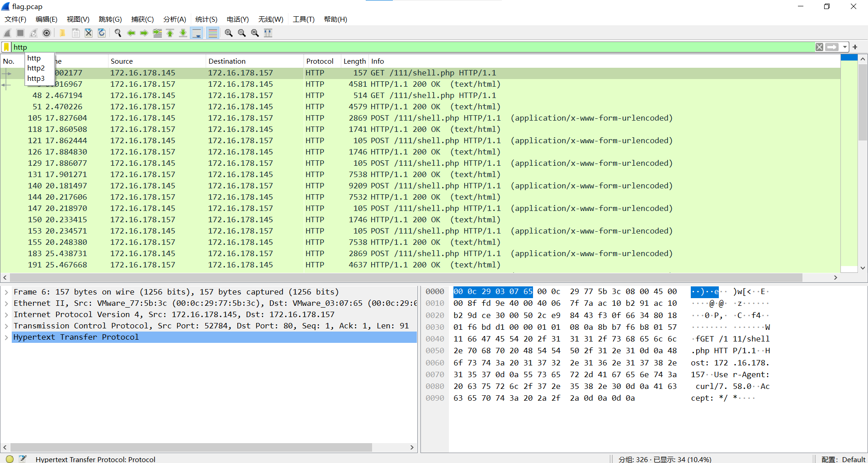Open the 视图(V) menu
The image size is (868, 463).
tap(78, 19)
